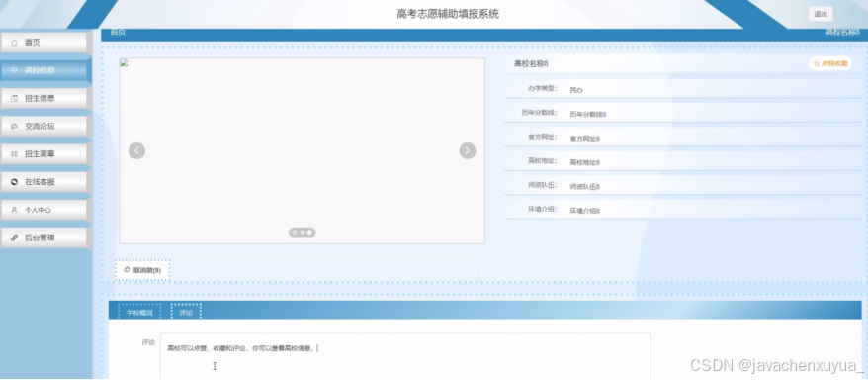Click the 高校名称8 title in details panel
This screenshot has width=868, height=380.
tap(531, 63)
